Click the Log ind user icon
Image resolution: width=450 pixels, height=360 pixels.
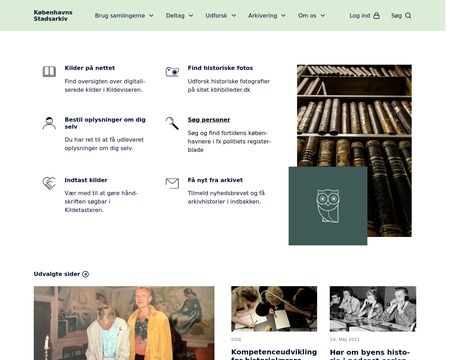click(376, 15)
